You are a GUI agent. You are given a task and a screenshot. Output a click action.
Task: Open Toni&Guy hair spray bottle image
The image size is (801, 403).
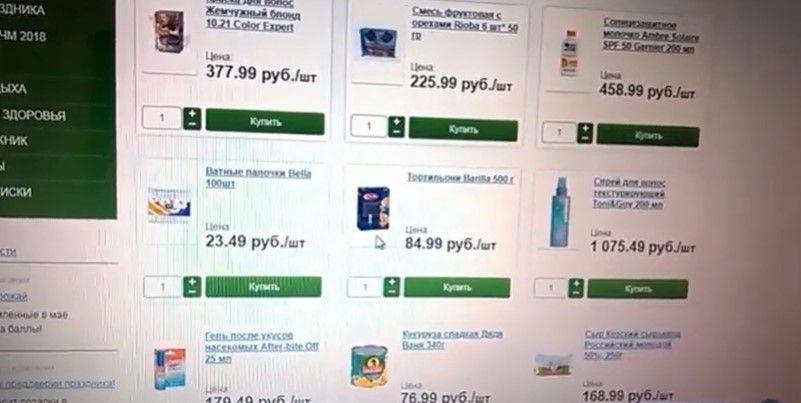pos(559,212)
